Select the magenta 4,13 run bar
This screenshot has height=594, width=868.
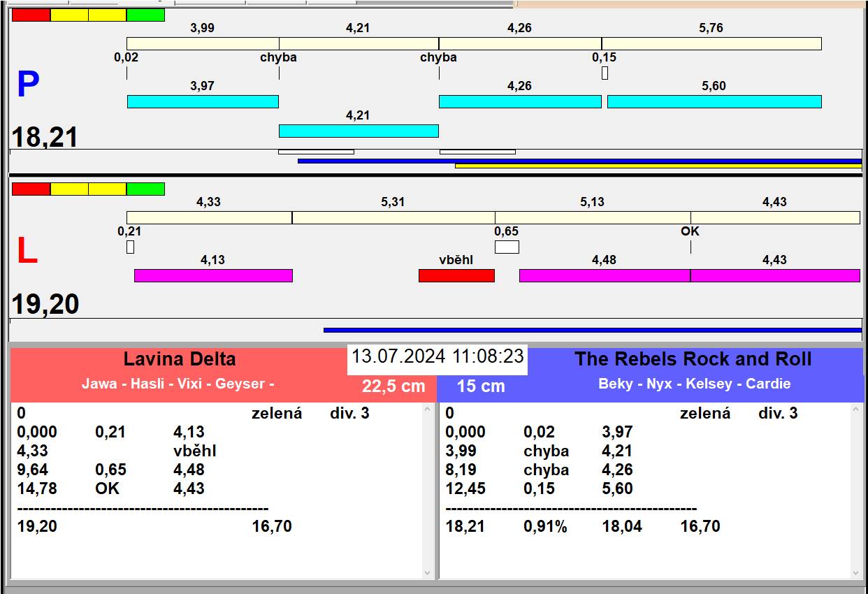click(213, 275)
